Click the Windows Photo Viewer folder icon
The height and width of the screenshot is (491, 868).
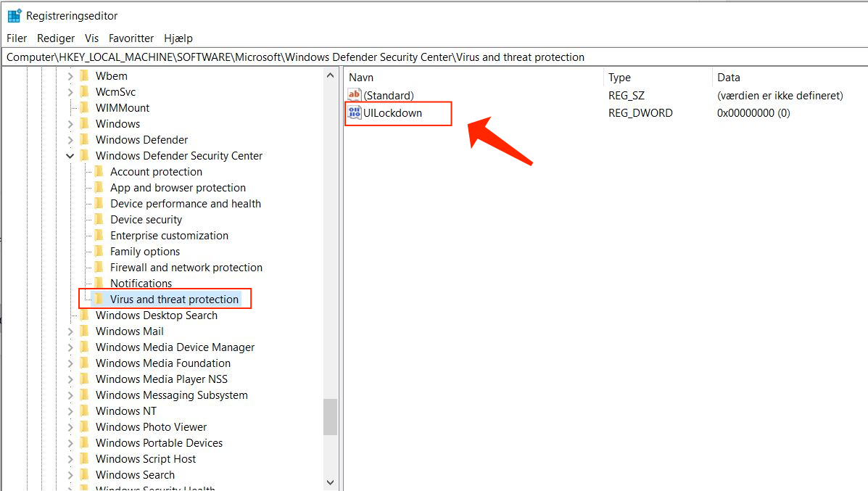coord(85,426)
